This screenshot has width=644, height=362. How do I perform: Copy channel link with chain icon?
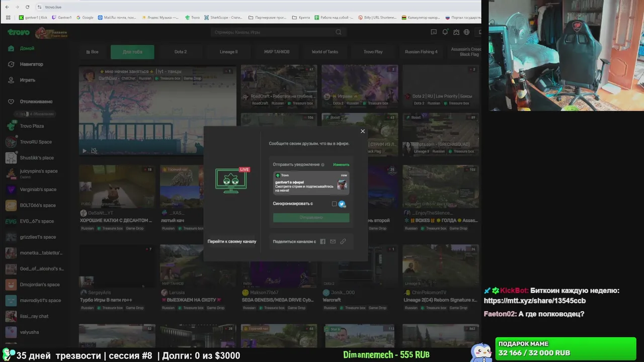[343, 241]
